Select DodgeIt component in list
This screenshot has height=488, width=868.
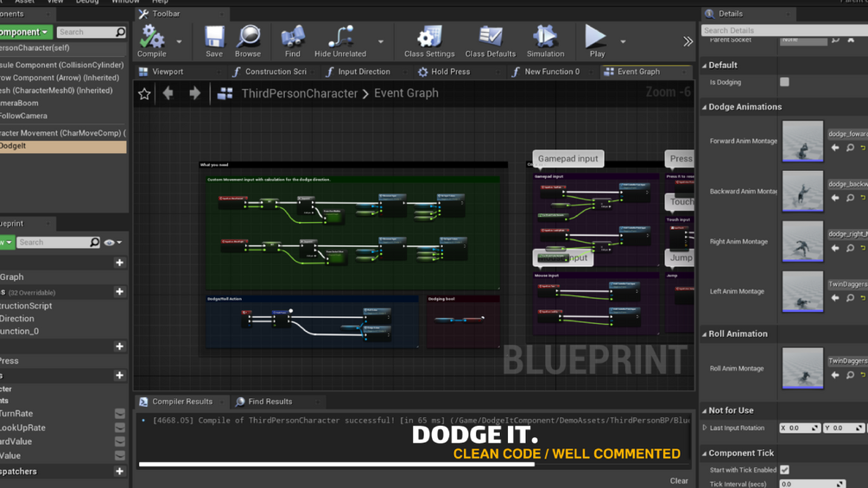(63, 146)
